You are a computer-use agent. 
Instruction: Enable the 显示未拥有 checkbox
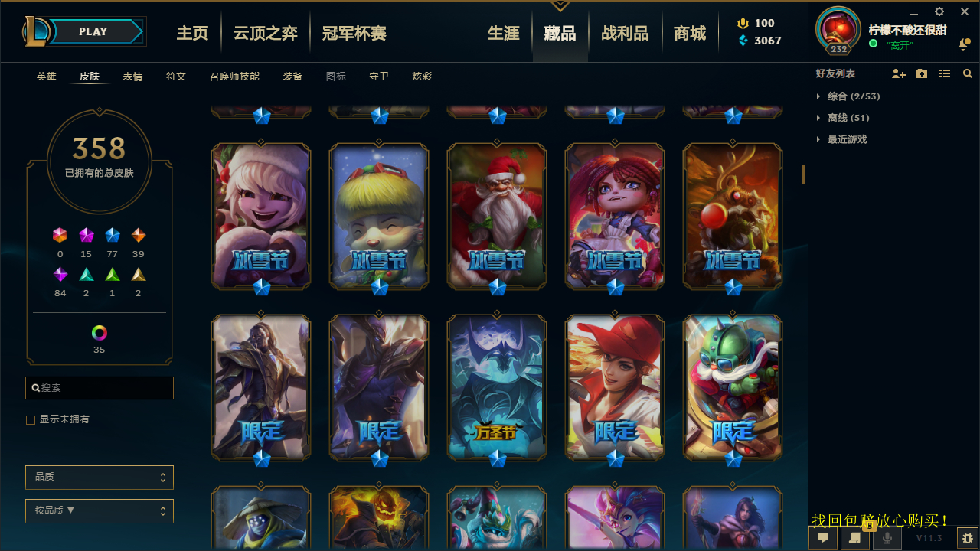coord(31,420)
